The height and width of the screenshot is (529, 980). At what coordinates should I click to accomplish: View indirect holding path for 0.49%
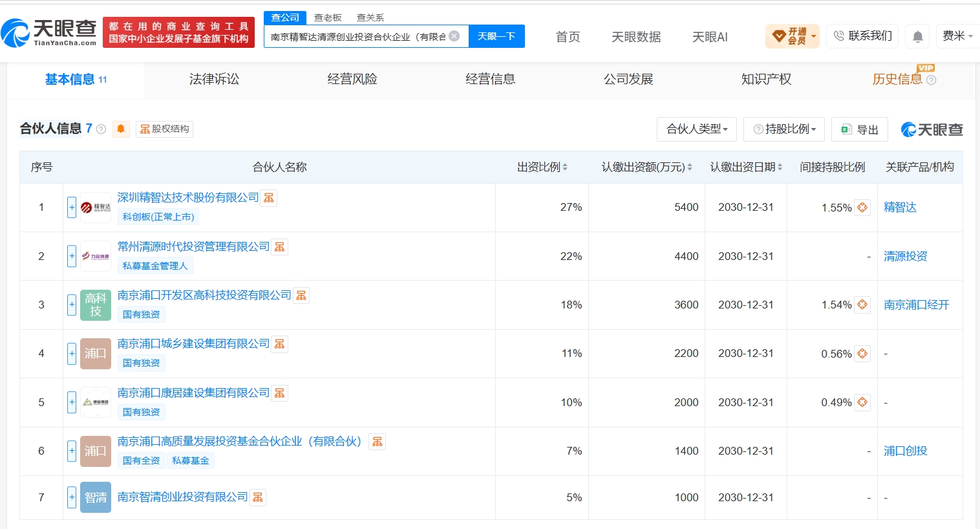tap(862, 402)
